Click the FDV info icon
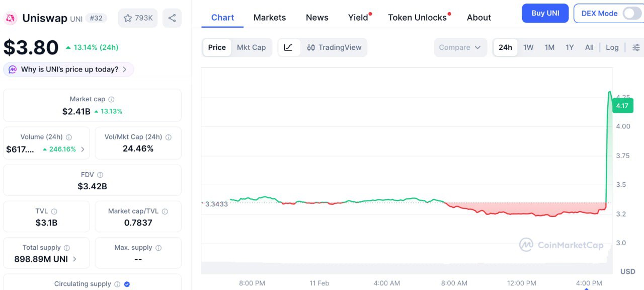The image size is (644, 290). pos(100,175)
